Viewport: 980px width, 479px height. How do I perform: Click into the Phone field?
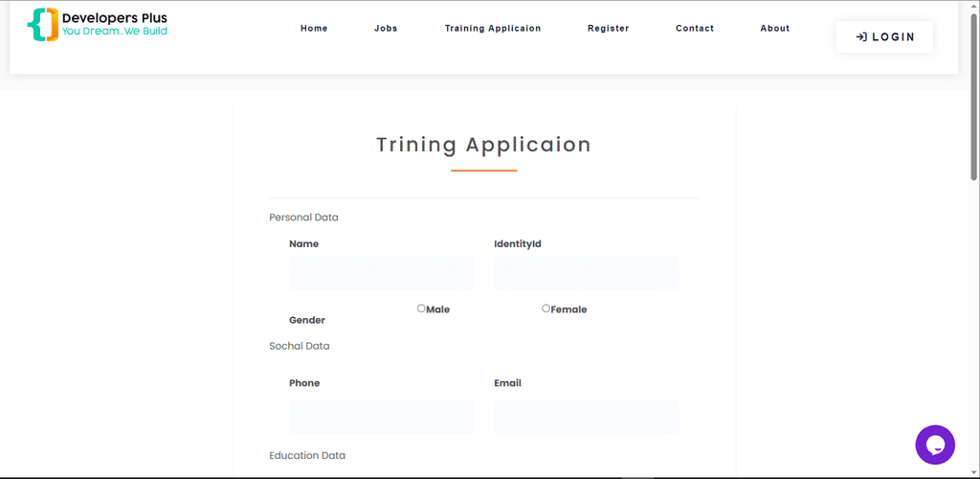click(x=381, y=417)
